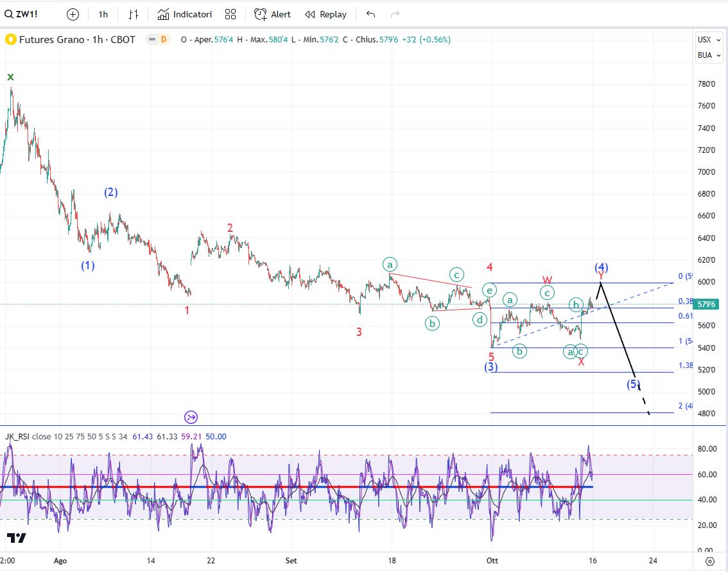Click the 780'0 price scale label
The height and width of the screenshot is (573, 728).
(706, 84)
